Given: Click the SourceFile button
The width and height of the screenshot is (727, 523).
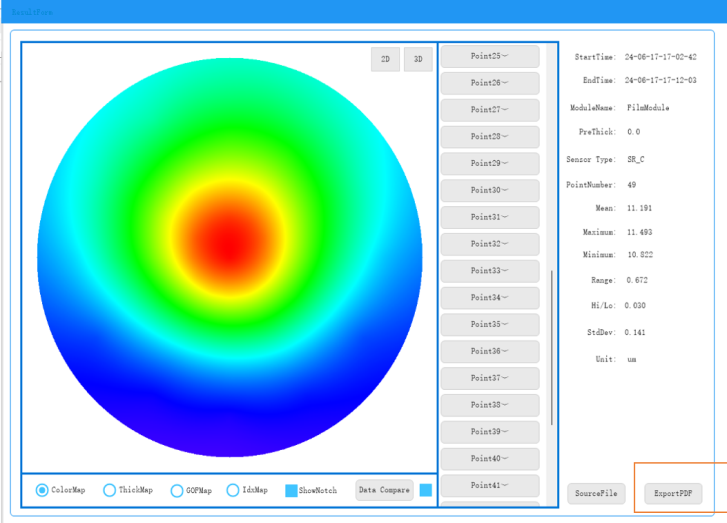Looking at the screenshot, I should [595, 493].
